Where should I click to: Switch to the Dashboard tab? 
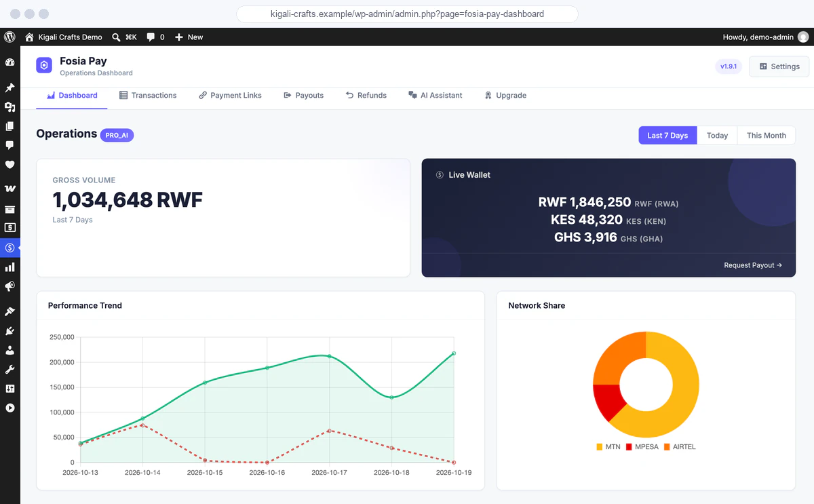pyautogui.click(x=72, y=96)
